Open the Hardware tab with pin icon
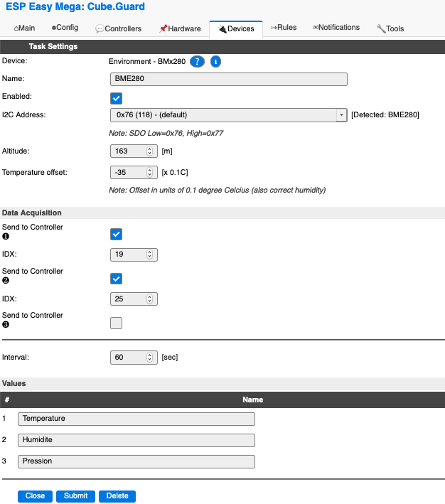This screenshot has height=504, width=445. (179, 28)
